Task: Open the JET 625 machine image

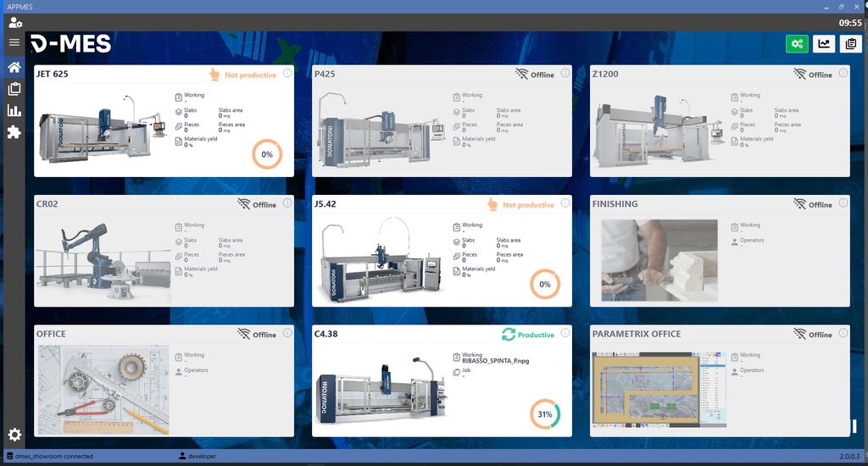Action: 103,130
